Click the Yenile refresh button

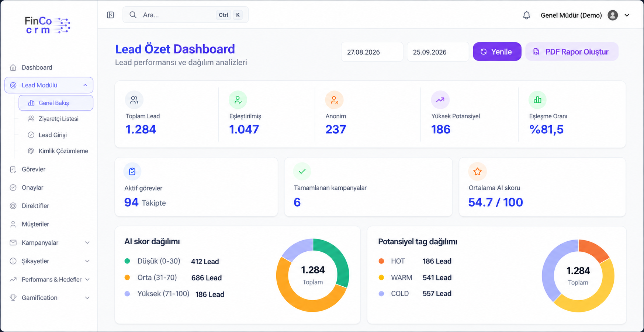click(497, 52)
